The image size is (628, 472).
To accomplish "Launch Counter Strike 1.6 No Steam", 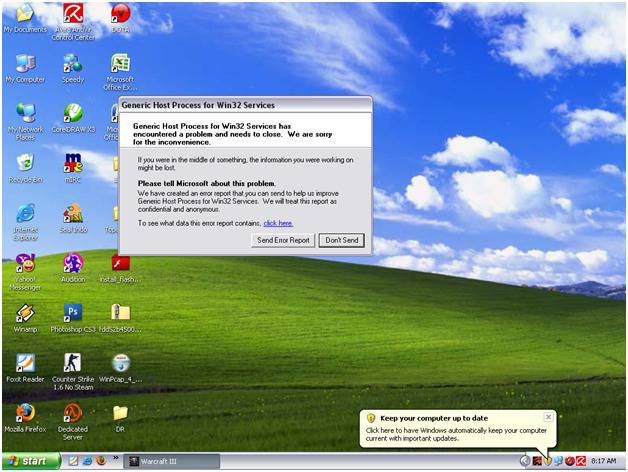I will [x=73, y=372].
